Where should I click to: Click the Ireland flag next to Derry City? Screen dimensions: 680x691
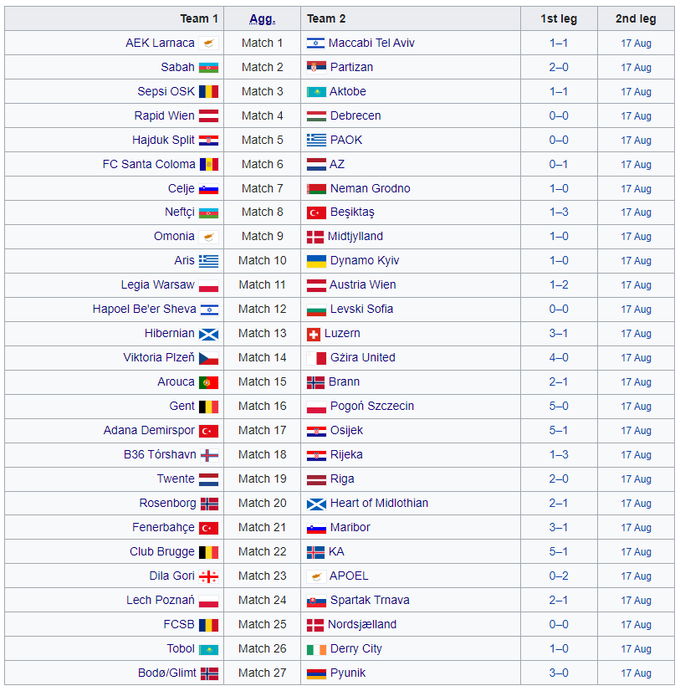316,649
